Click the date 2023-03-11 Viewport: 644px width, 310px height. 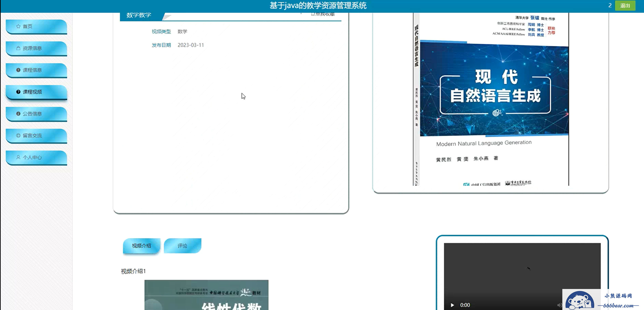coord(191,45)
